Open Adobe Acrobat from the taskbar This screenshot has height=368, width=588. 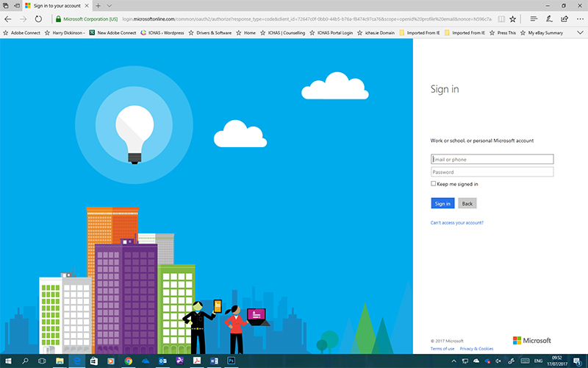point(196,361)
